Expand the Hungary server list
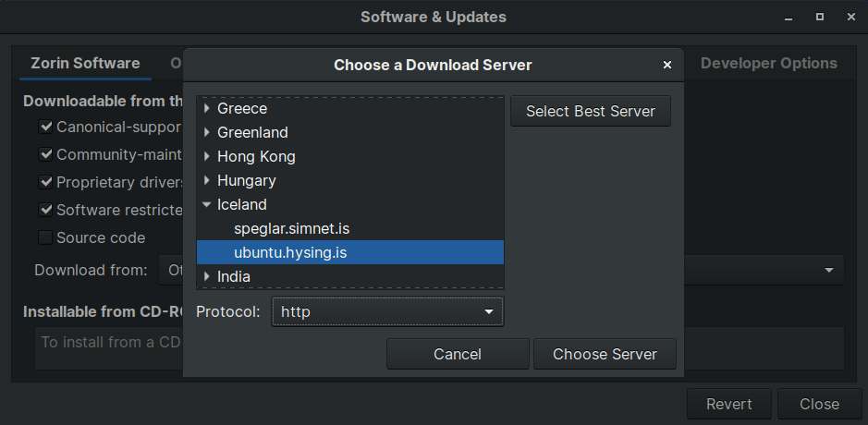 pos(206,180)
